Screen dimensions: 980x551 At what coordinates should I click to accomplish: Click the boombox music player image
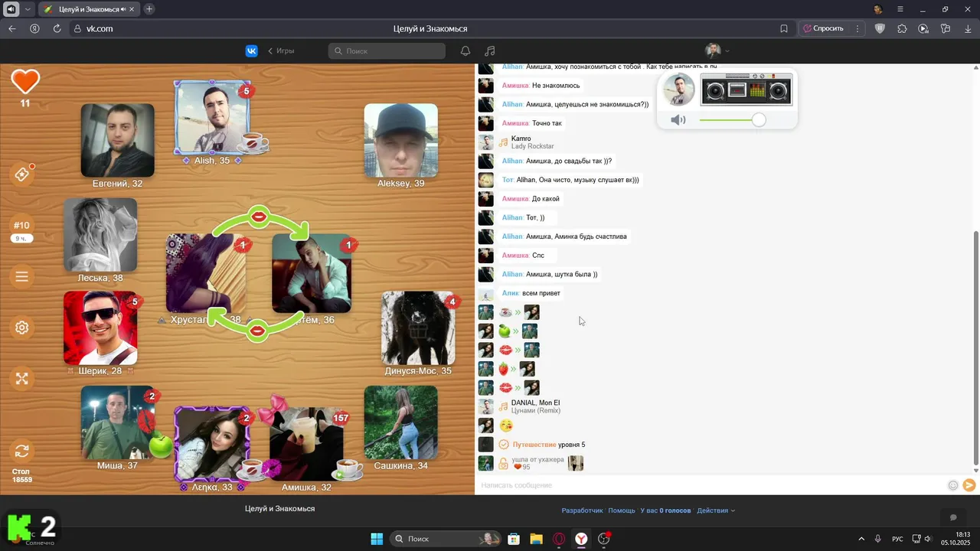point(746,90)
